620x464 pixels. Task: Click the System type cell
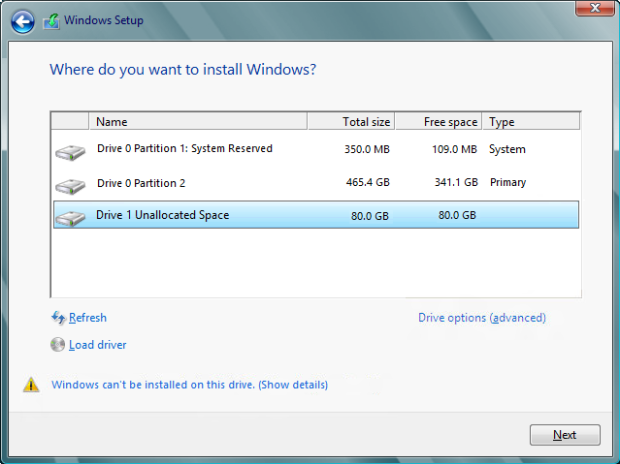tap(507, 149)
